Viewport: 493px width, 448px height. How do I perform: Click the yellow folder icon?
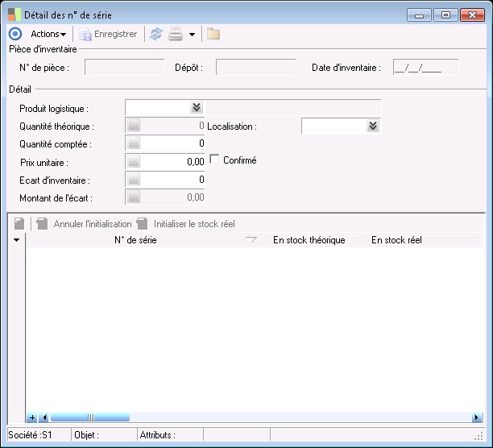click(x=213, y=34)
